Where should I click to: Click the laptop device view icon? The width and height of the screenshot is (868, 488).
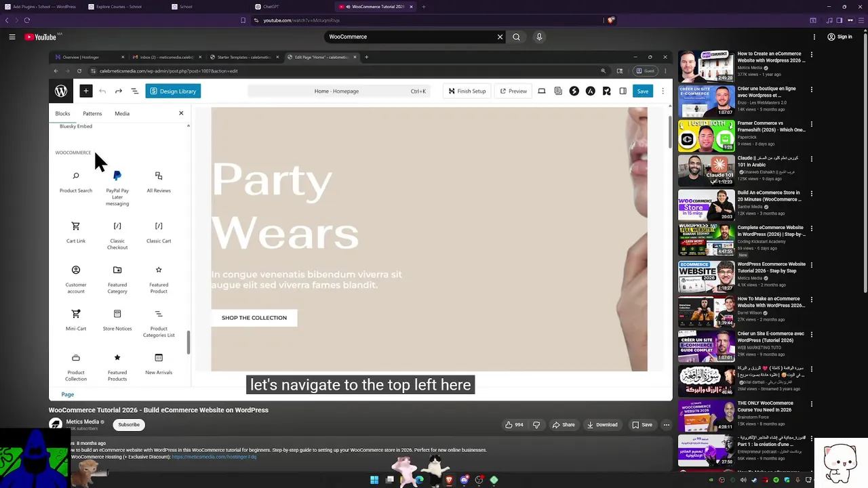point(541,91)
